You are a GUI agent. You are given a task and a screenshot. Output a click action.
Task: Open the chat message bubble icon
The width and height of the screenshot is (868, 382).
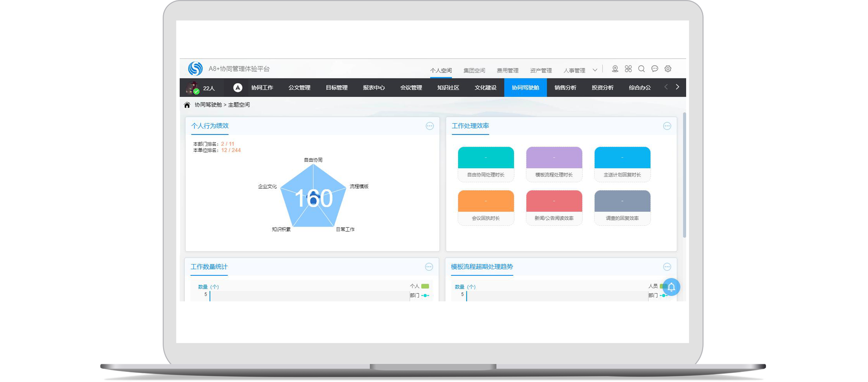coord(654,69)
